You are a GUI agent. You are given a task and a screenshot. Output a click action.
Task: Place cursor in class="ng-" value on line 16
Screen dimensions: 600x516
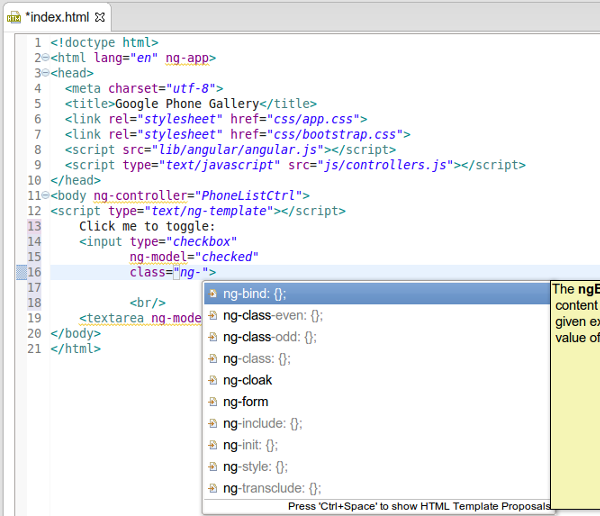tap(191, 272)
